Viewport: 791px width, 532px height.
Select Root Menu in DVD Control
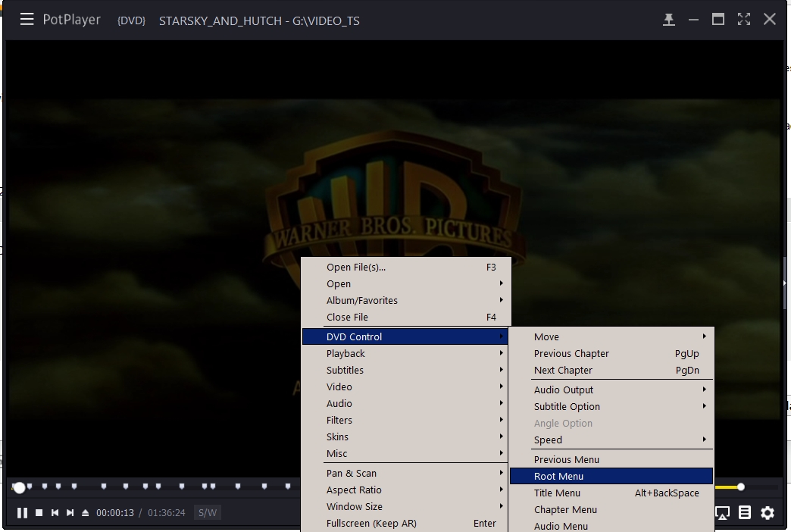(x=611, y=477)
